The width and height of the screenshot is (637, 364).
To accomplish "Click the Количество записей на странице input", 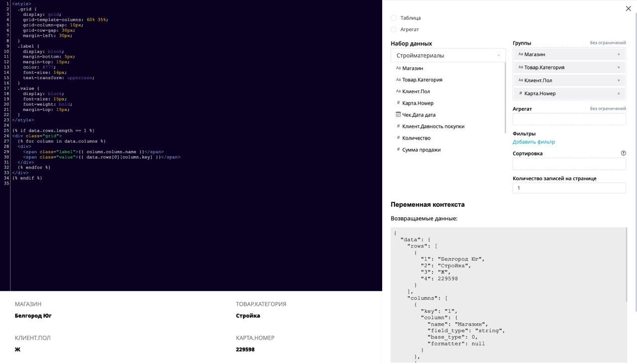I will pyautogui.click(x=569, y=188).
